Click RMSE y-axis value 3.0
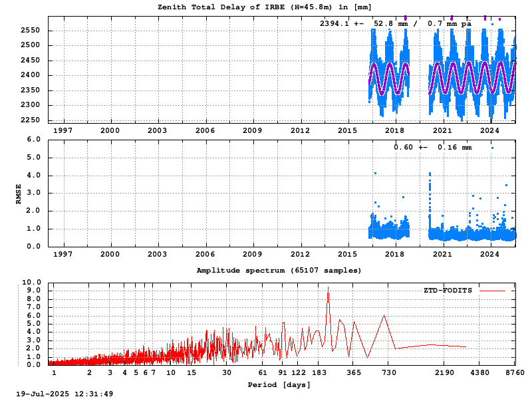Viewport: 532px width, 399px height. click(33, 193)
